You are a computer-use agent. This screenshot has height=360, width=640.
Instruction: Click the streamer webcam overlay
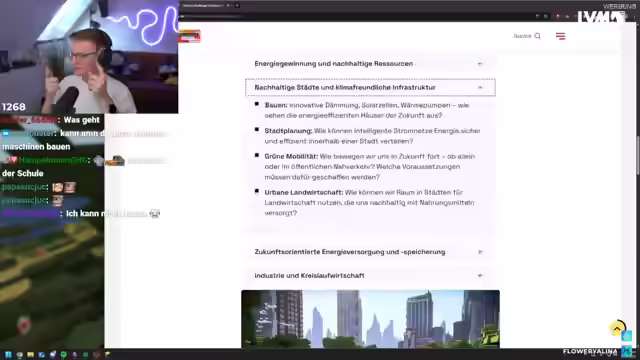point(89,57)
